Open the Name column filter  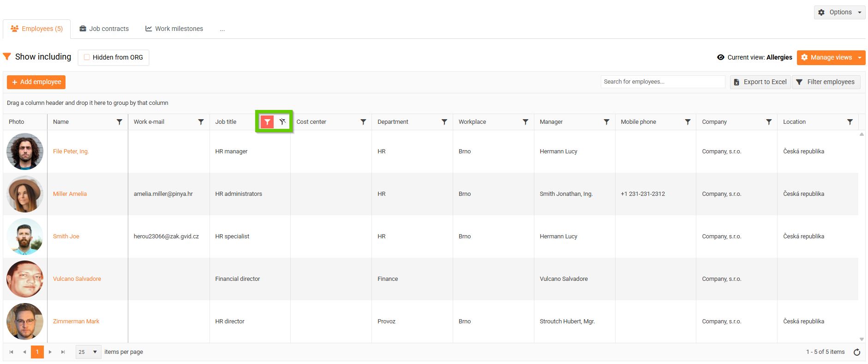pos(120,122)
